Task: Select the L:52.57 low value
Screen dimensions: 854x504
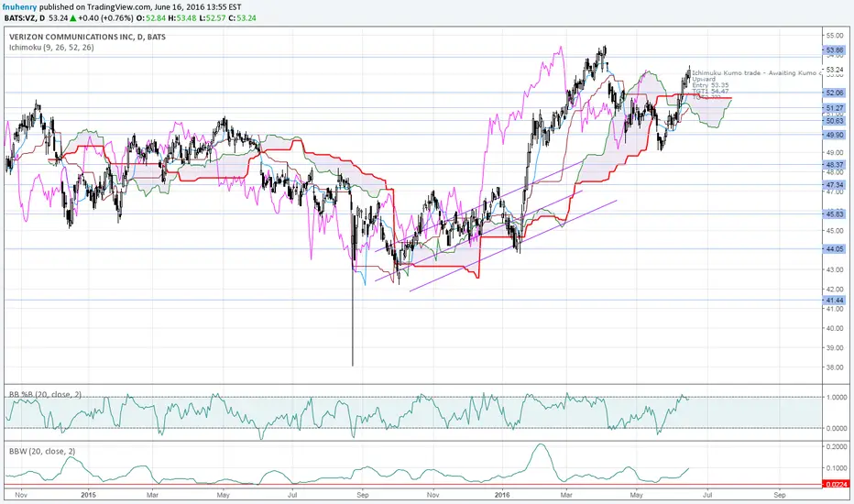Action: [212, 18]
